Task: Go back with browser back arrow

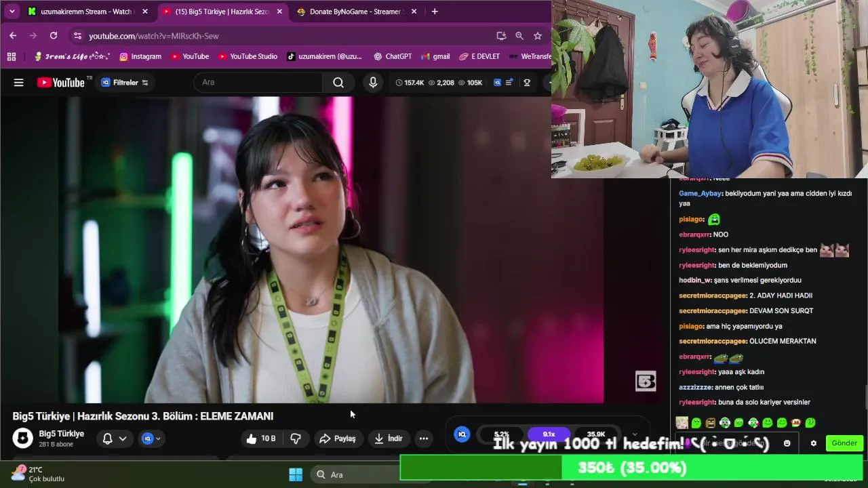Action: point(13,35)
